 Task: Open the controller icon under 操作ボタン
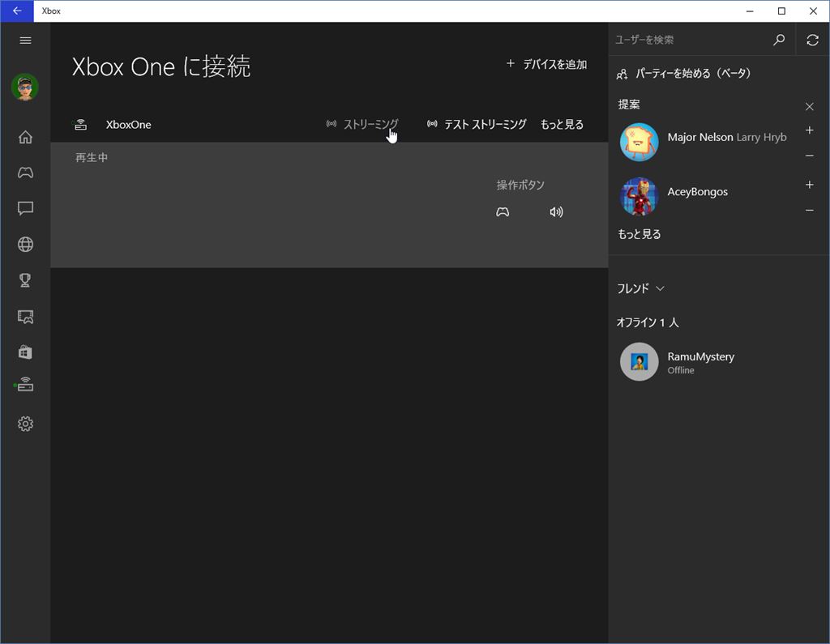pos(503,212)
